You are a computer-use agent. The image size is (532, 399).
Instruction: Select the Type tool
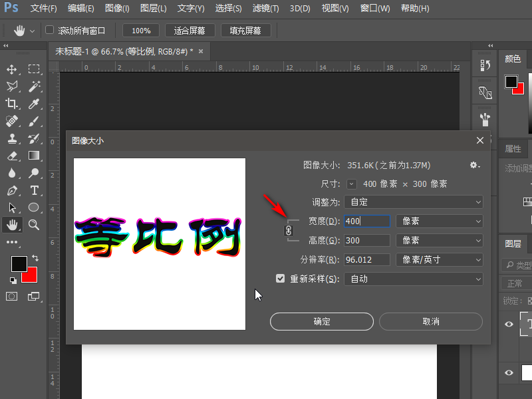point(34,190)
